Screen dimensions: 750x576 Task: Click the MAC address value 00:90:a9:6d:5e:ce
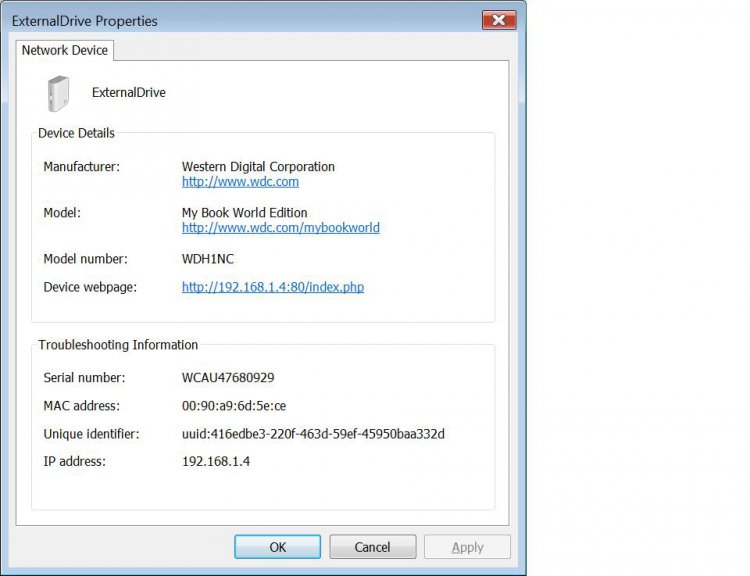tap(234, 406)
